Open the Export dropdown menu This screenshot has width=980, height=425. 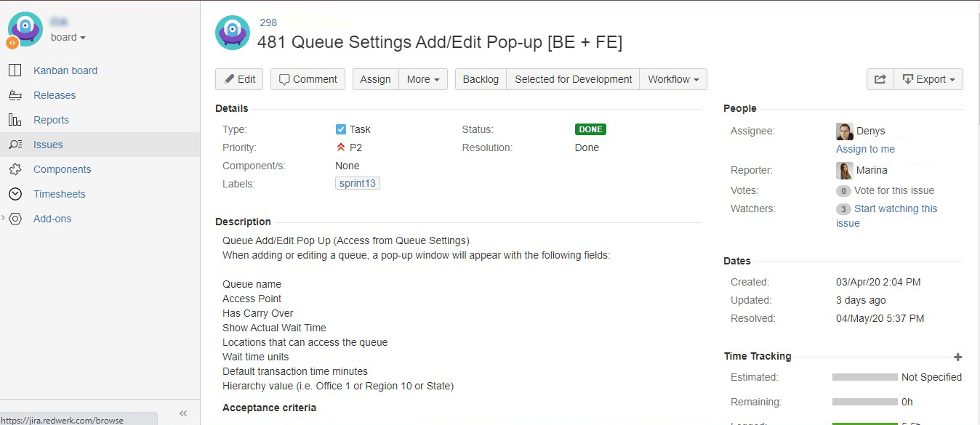pyautogui.click(x=928, y=79)
